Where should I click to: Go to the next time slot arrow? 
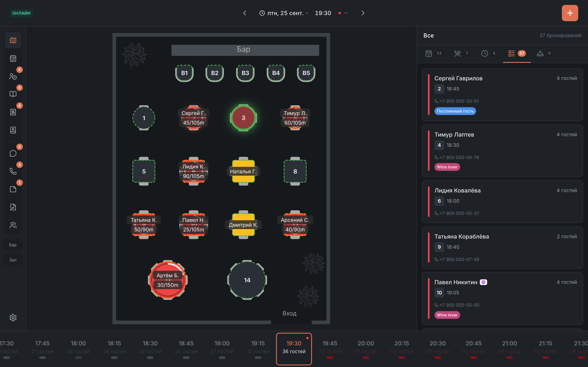tap(363, 13)
